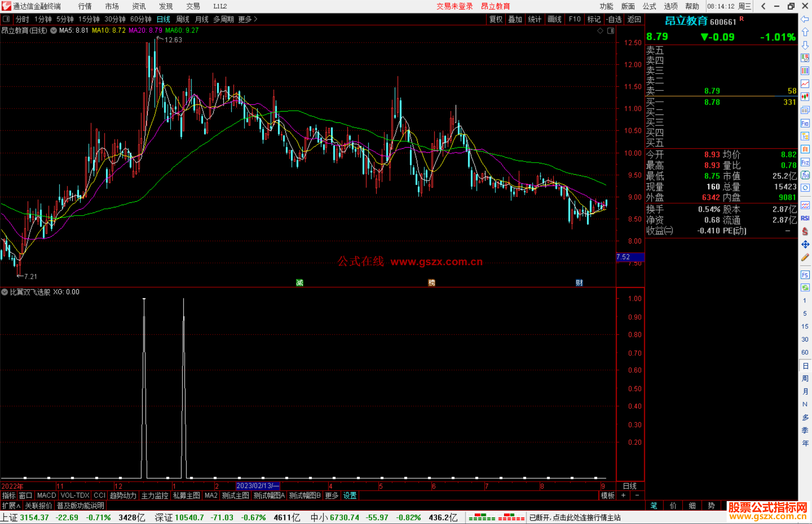Click the 财 marker on the chart timeline
812x524 pixels.
pyautogui.click(x=579, y=283)
